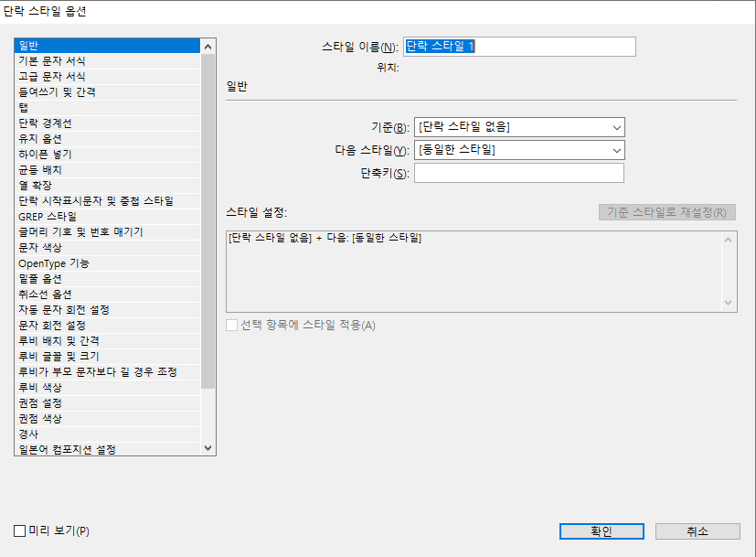Select OpenType 기능 category

tap(107, 263)
